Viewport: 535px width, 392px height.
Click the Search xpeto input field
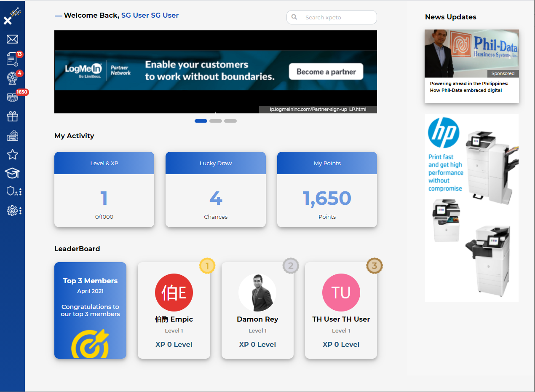tap(332, 17)
